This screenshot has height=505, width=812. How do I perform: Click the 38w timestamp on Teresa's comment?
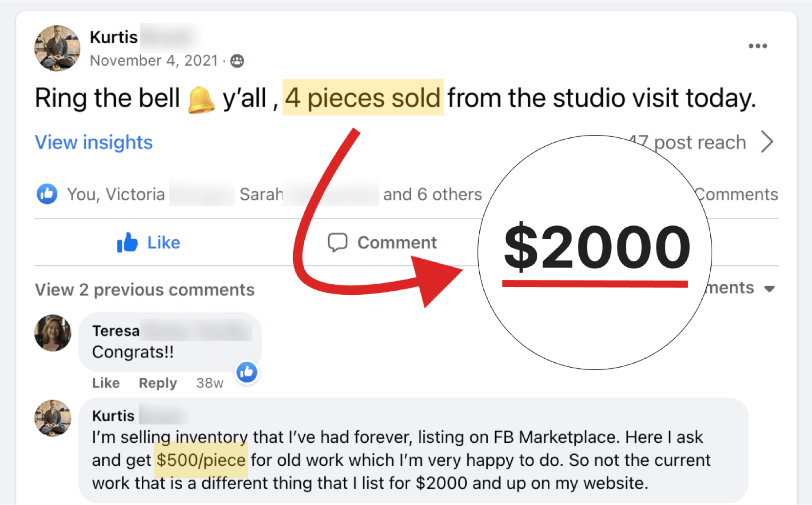pyautogui.click(x=210, y=383)
